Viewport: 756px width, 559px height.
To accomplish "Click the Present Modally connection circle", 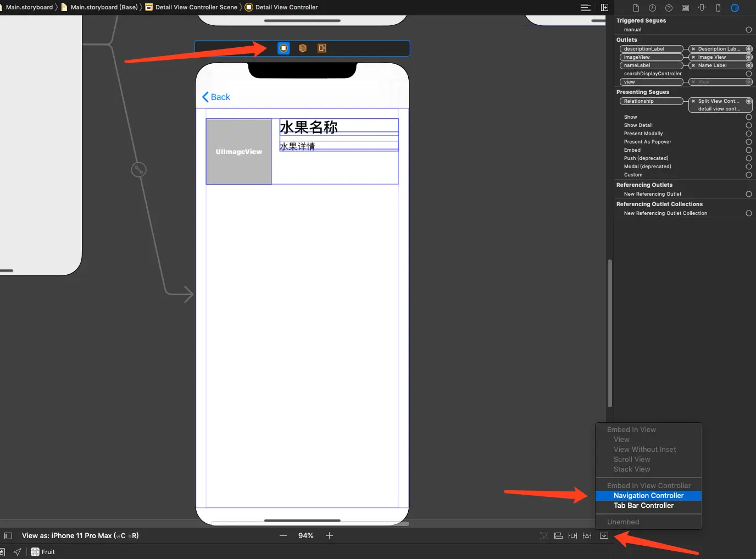I will point(749,134).
